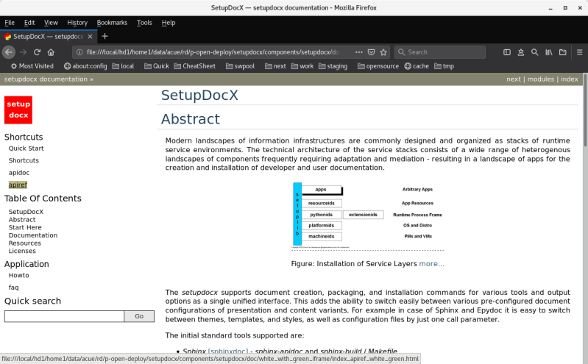This screenshot has width=588, height=364.
Task: Open the File menu
Action: [x=10, y=23]
